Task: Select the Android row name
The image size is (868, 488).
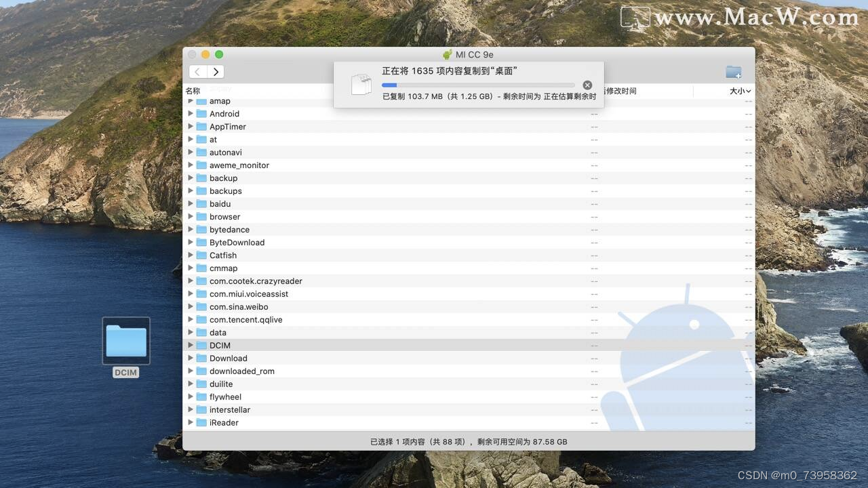Action: (224, 114)
